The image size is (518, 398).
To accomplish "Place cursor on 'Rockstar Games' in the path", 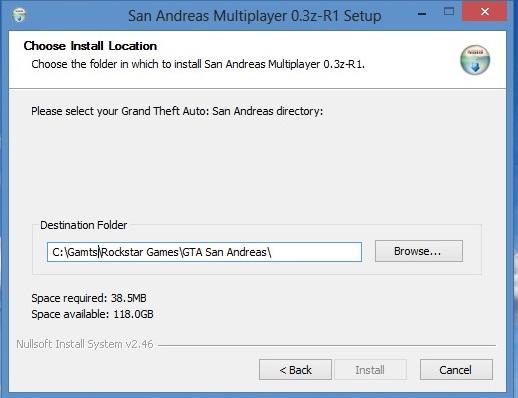I will click(140, 252).
